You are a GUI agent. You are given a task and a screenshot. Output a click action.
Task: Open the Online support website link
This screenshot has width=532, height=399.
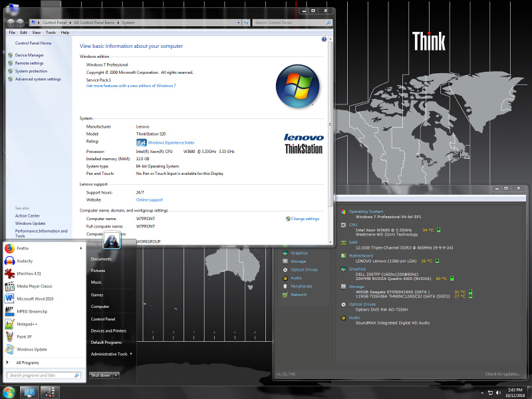pyautogui.click(x=149, y=200)
